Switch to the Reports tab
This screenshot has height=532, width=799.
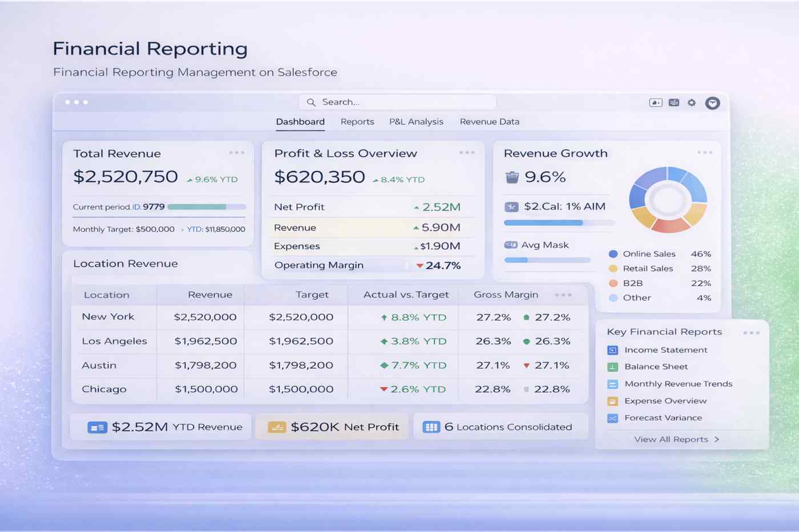pos(357,121)
